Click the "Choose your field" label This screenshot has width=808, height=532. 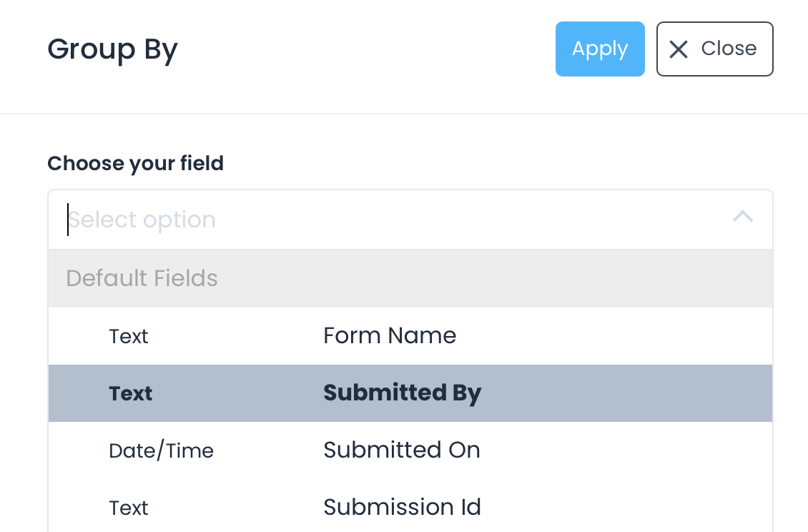pos(135,163)
